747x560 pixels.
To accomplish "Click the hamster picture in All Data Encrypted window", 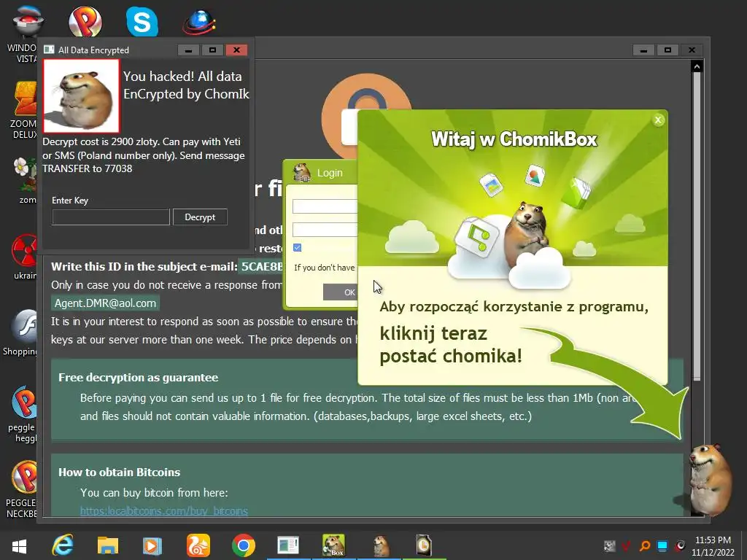I will (x=81, y=96).
